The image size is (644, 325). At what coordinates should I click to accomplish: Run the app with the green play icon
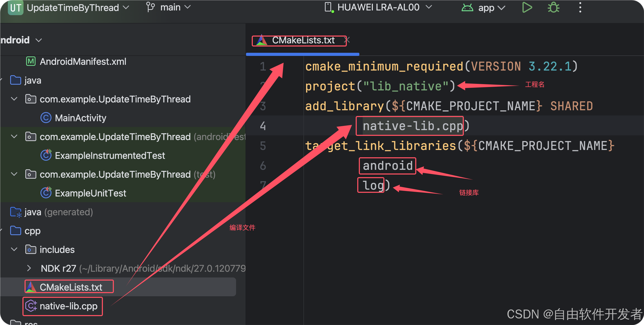pos(527,8)
